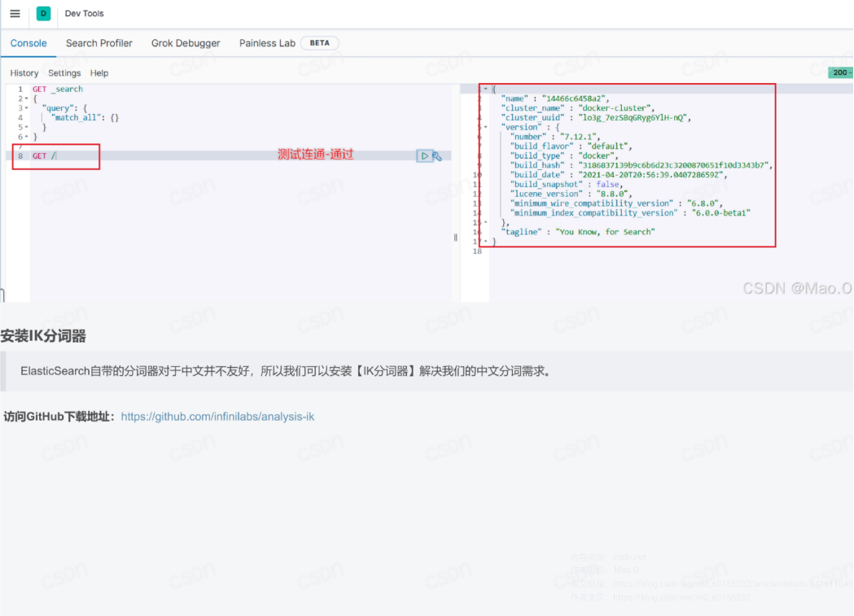The width and height of the screenshot is (854, 616).
Task: Collapse the response root object arrow
Action: click(486, 89)
